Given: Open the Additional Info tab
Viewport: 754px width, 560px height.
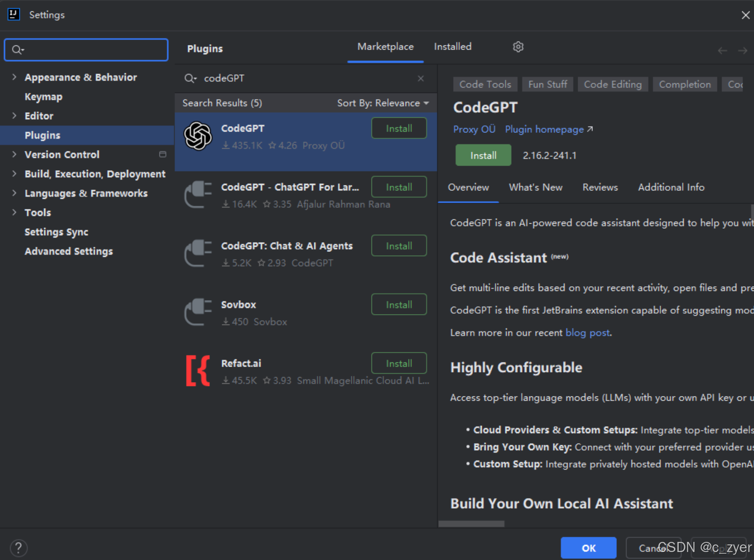Looking at the screenshot, I should click(671, 188).
